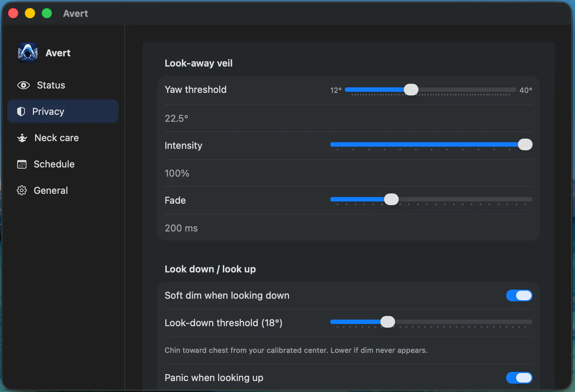Screen dimensions: 575x392
Task: Click the 40° maximum yaw label
Action: click(526, 90)
